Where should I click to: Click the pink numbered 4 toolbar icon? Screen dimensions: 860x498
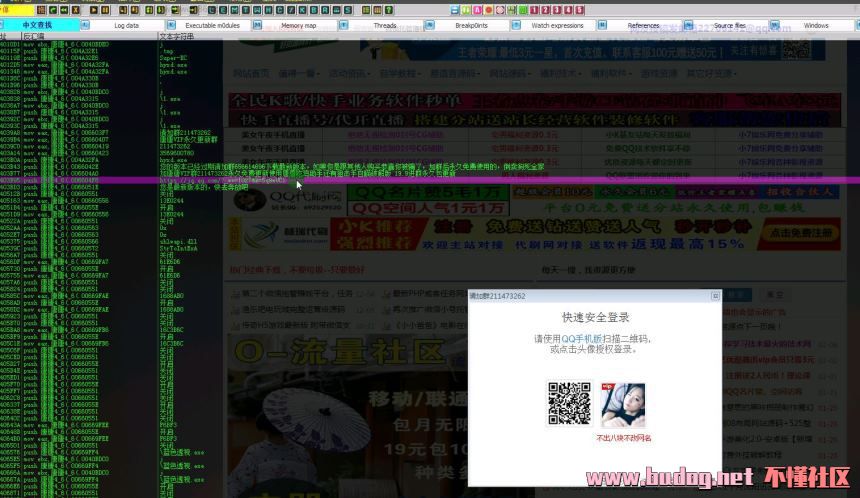(x=568, y=10)
